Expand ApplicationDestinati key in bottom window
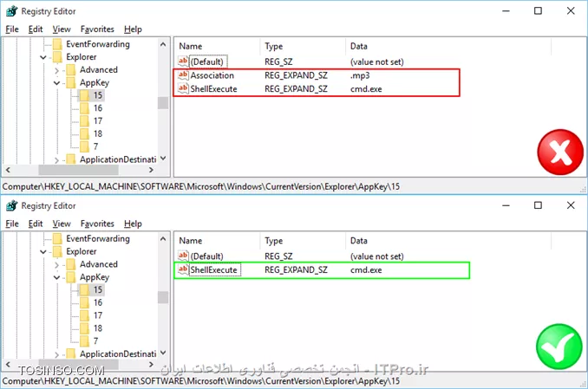The width and height of the screenshot is (588, 389). [56, 354]
